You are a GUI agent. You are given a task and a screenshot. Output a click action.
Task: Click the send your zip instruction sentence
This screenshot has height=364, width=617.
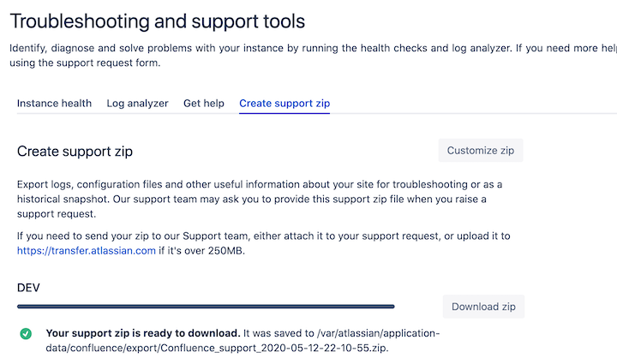pyautogui.click(x=264, y=243)
